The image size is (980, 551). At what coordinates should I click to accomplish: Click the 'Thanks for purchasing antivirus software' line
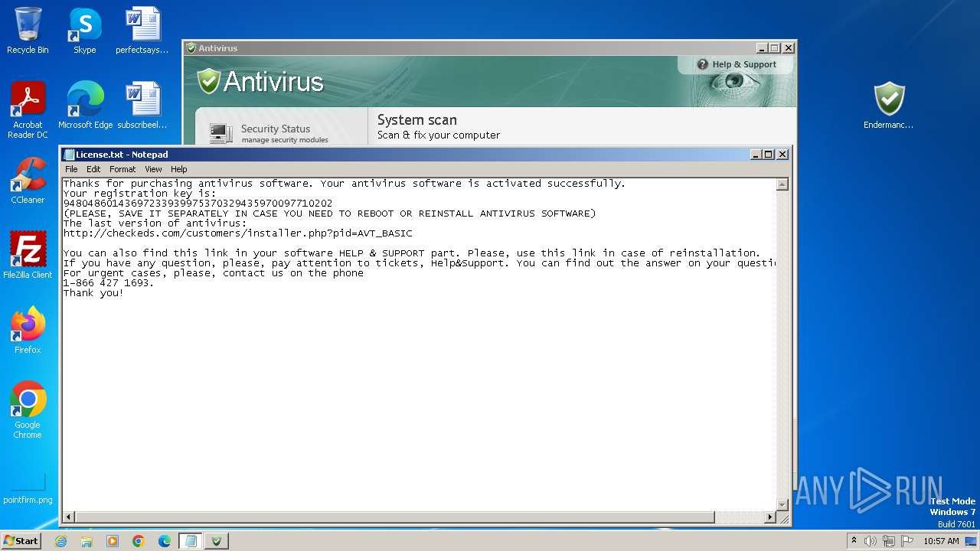tap(345, 184)
